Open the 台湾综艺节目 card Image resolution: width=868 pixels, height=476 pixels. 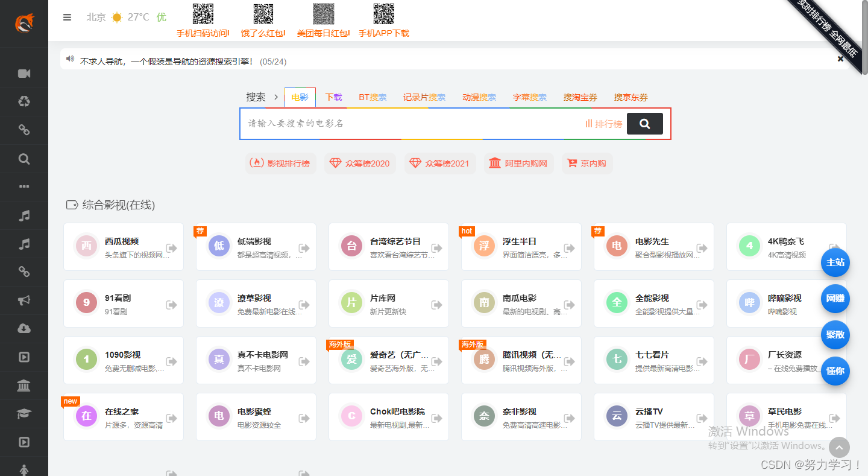click(389, 247)
